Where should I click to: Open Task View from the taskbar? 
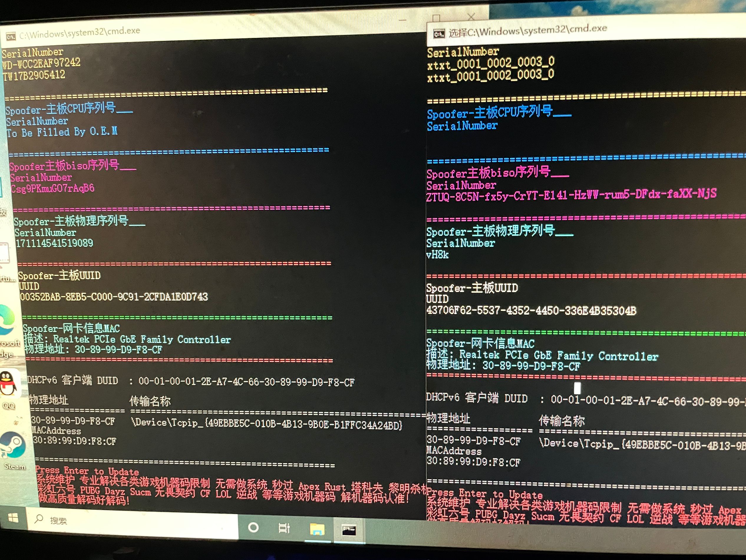click(x=284, y=528)
